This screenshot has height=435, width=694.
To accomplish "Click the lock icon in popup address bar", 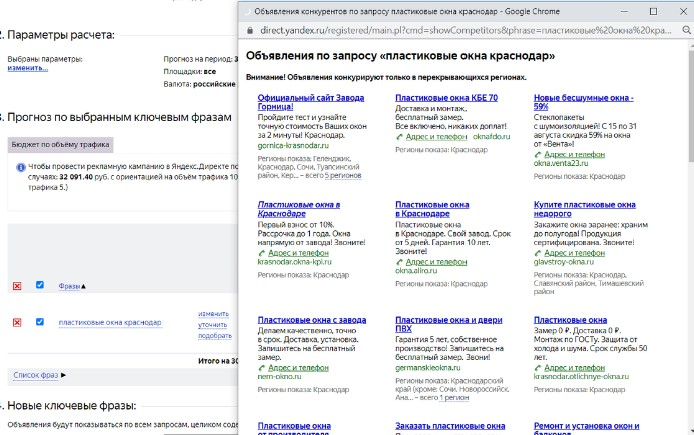I will [250, 30].
